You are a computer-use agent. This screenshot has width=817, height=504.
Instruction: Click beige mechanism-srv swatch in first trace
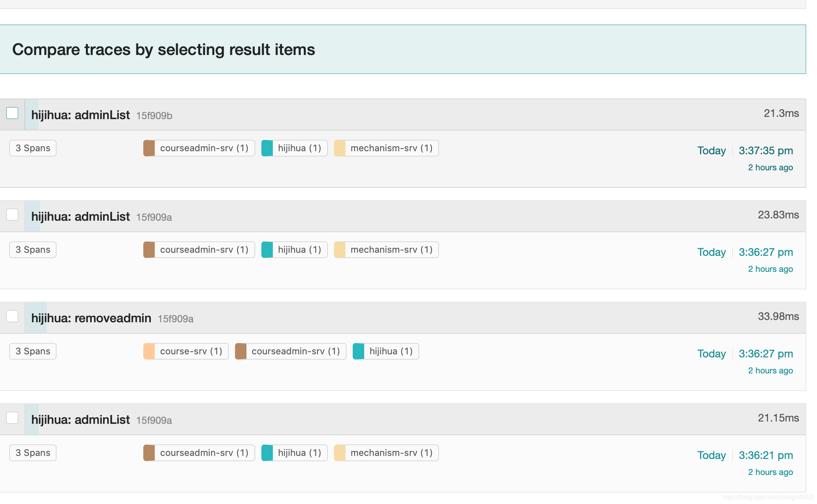point(340,148)
